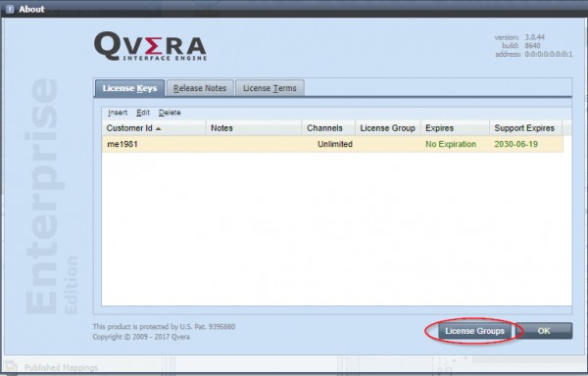Switch to the License Keys tab
588x376 pixels.
[129, 88]
